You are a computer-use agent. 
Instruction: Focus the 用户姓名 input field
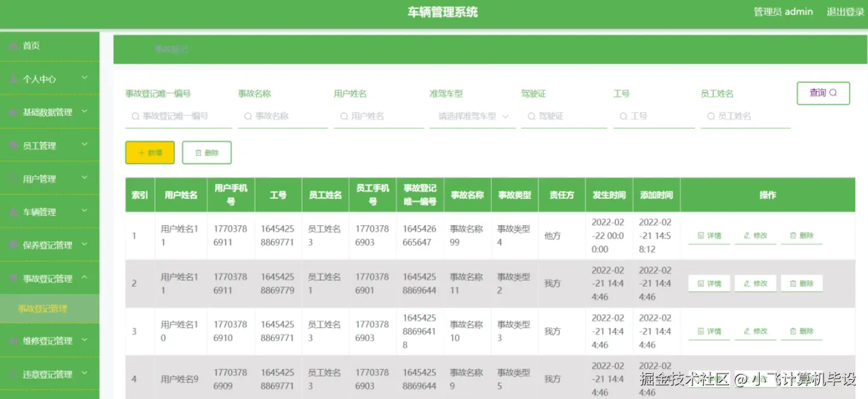click(x=379, y=116)
